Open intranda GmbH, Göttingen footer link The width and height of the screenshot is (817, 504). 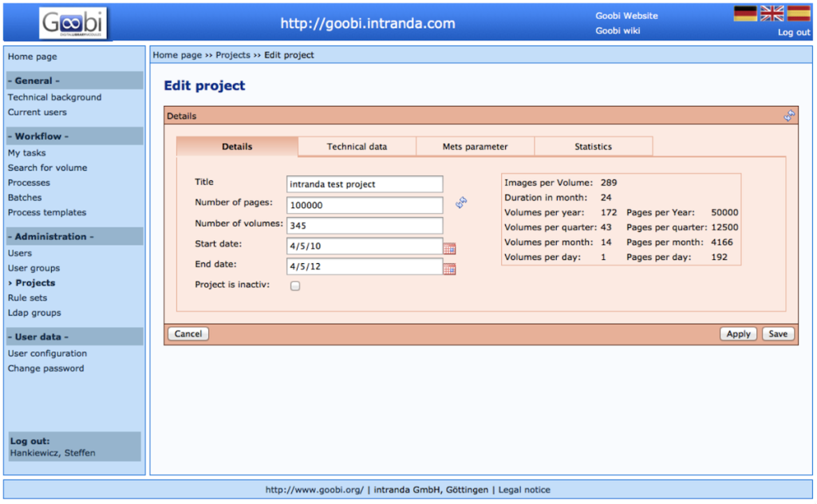(431, 490)
